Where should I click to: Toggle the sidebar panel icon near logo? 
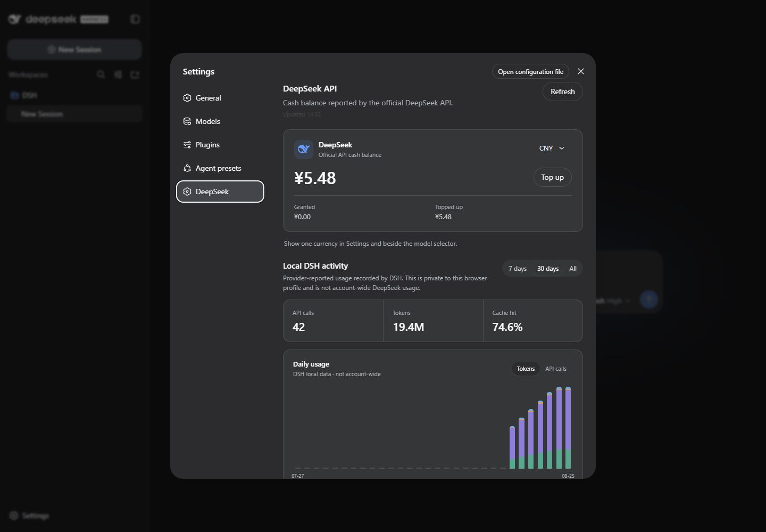coord(135,19)
